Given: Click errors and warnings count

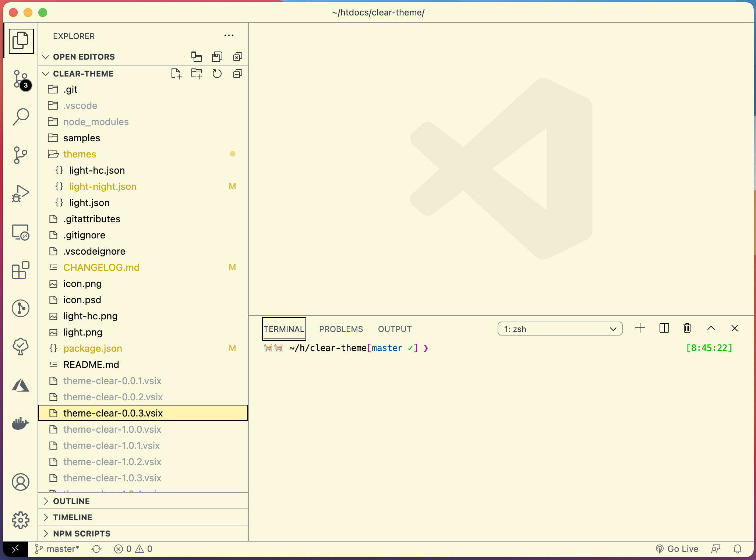Looking at the screenshot, I should point(133,549).
